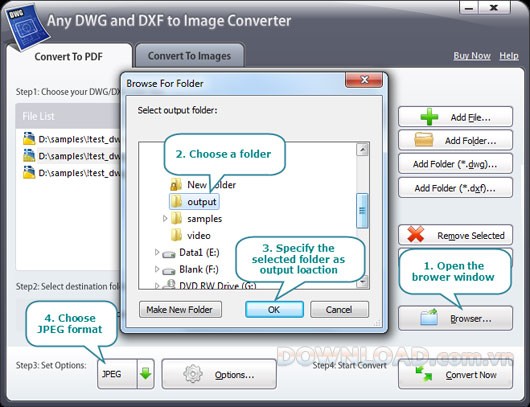Click the Make New Folder button
This screenshot has height=407, width=530.
click(180, 309)
